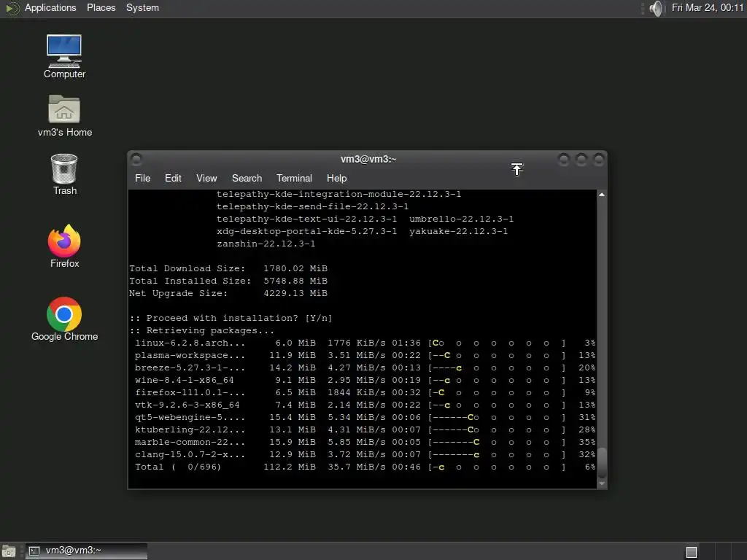Close the terminal window
The image size is (747, 560).
[599, 160]
